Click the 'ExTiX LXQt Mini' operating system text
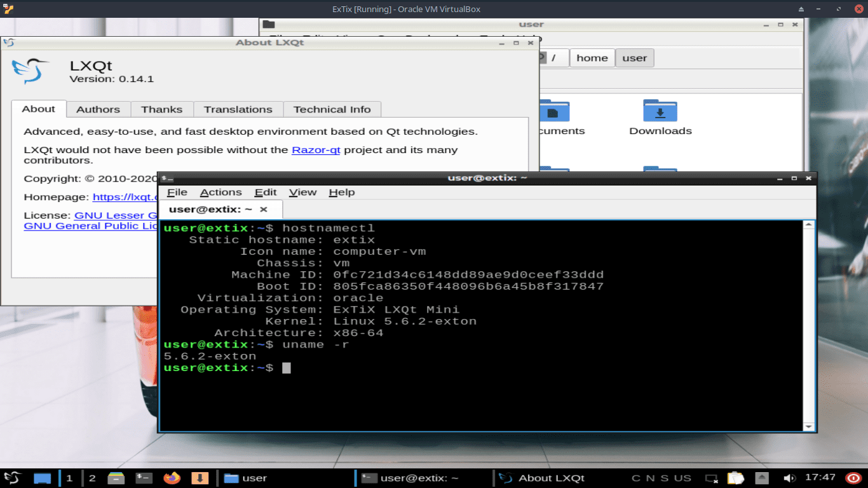The height and width of the screenshot is (488, 868). 396,309
